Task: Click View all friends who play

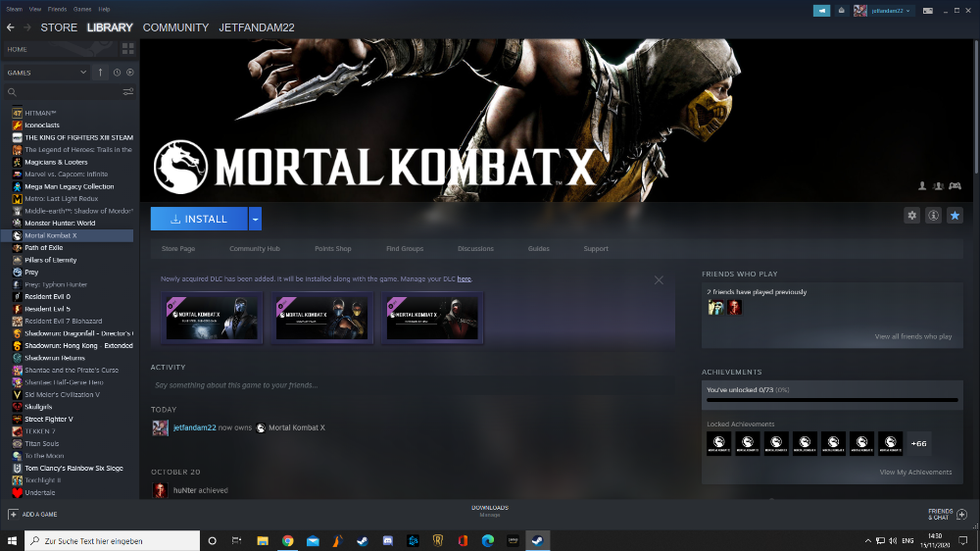Action: pyautogui.click(x=913, y=336)
